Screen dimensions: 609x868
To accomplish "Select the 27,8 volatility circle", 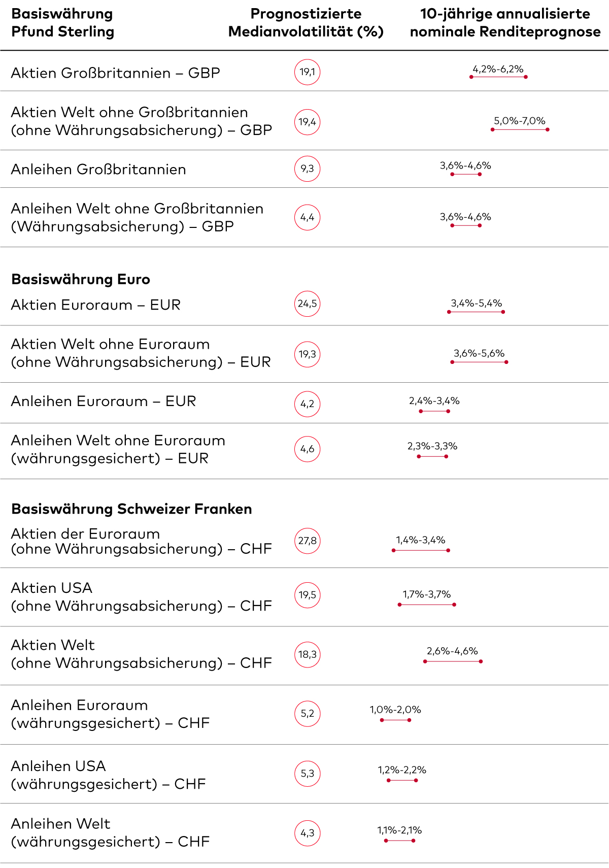I will pos(307,541).
